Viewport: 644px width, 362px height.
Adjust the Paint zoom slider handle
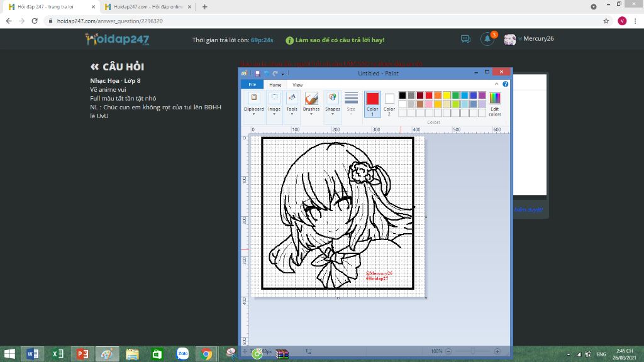(473, 351)
